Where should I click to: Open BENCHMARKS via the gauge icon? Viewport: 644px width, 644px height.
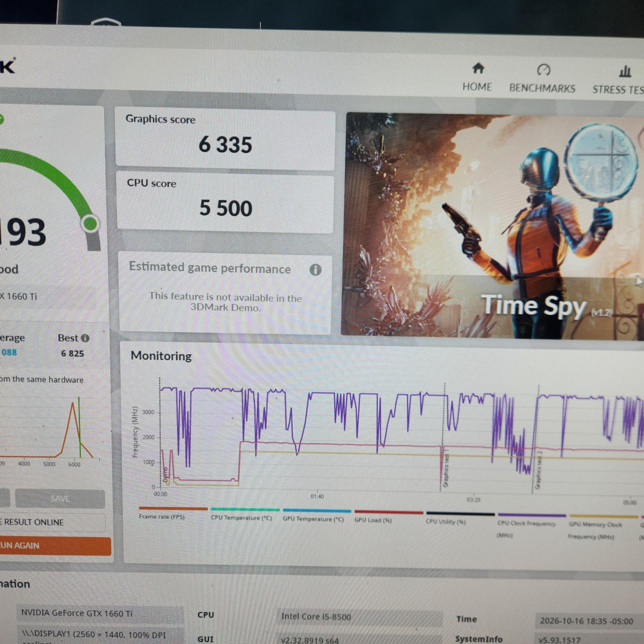click(543, 70)
